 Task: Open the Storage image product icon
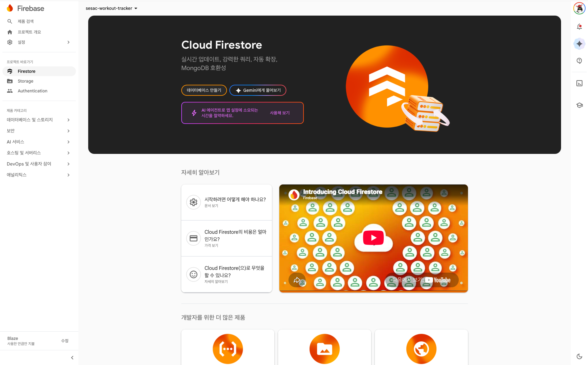pos(325,349)
